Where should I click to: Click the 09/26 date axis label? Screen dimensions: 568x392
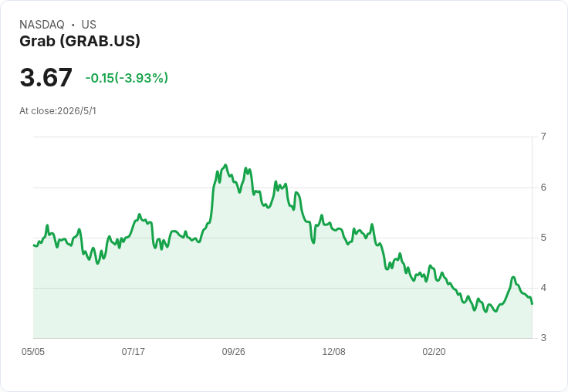[x=233, y=351]
